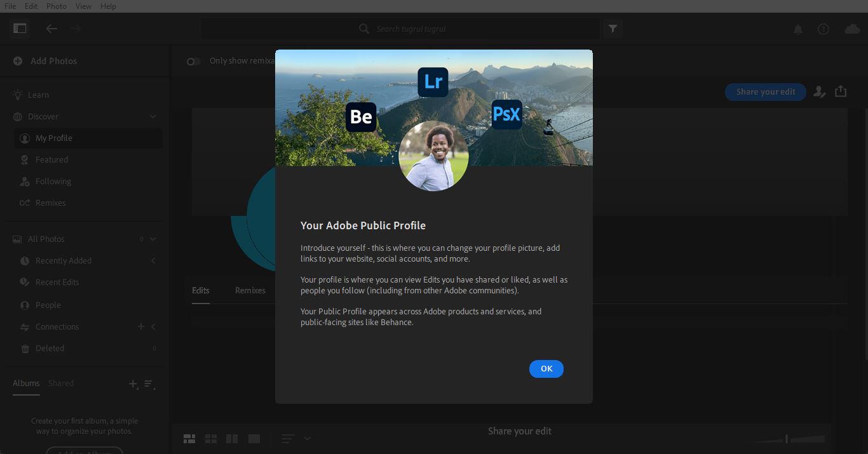The width and height of the screenshot is (868, 454).
Task: Open the filter funnel icon
Action: pyautogui.click(x=613, y=29)
